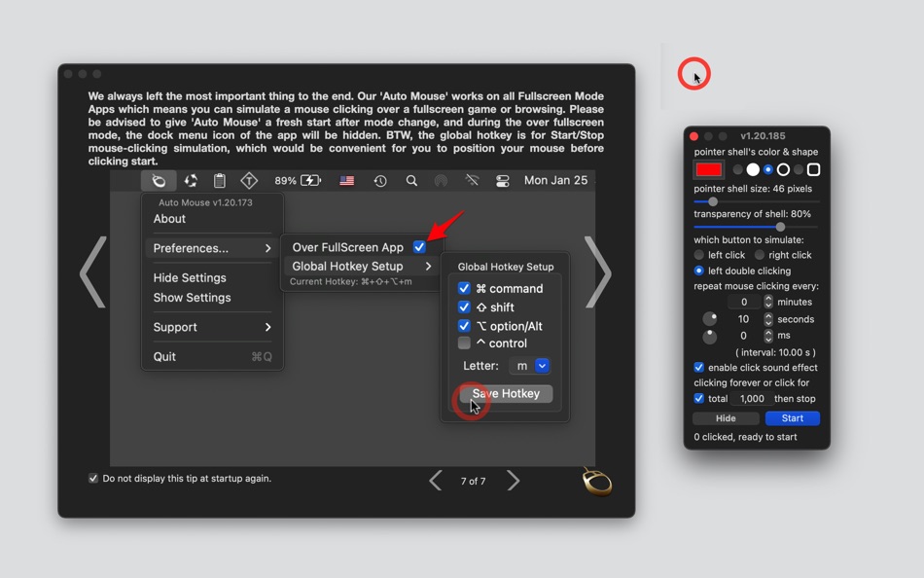Uncheck Do not display this tip at startup
Image resolution: width=924 pixels, height=578 pixels.
[x=93, y=479]
